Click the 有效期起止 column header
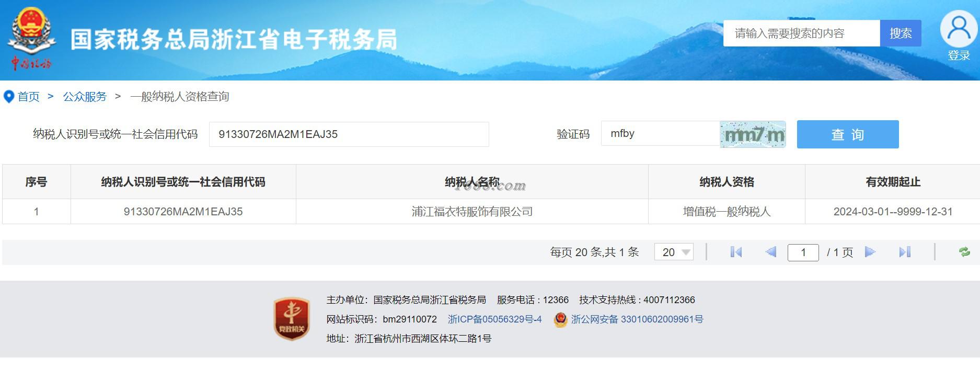The height and width of the screenshot is (369, 980). tap(893, 182)
